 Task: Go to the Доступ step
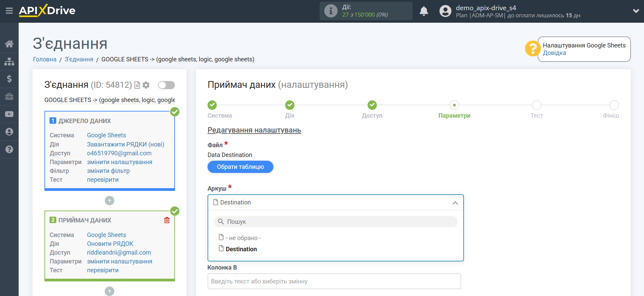[x=372, y=105]
